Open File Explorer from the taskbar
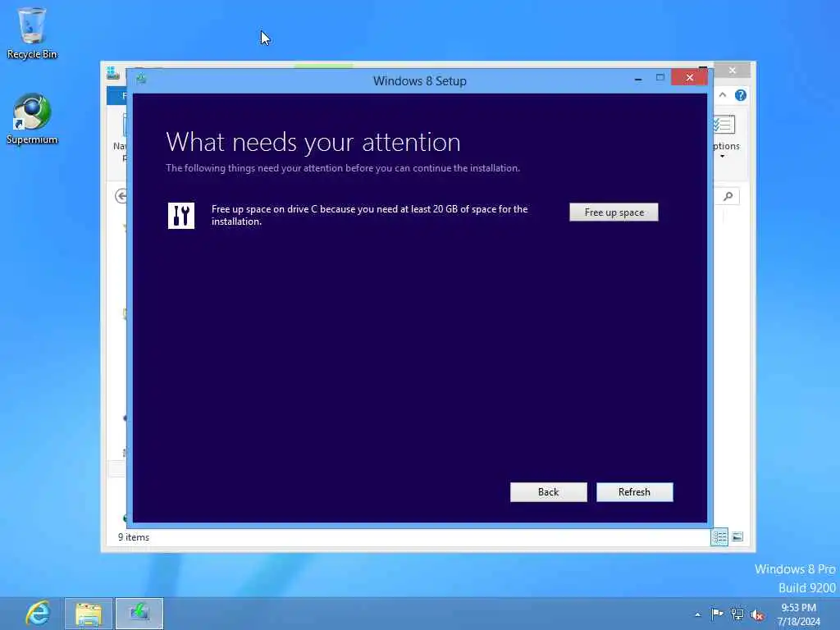 tap(89, 614)
